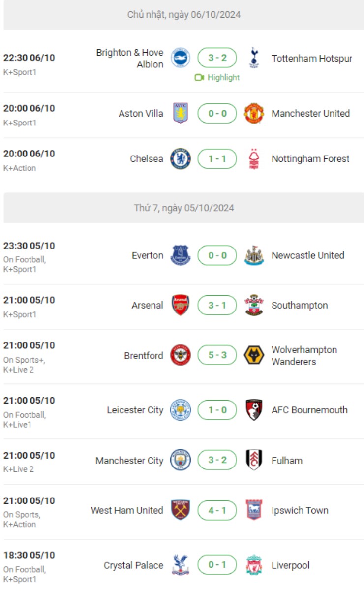Click the Newcastle United crest
364x591 pixels.
point(254,255)
